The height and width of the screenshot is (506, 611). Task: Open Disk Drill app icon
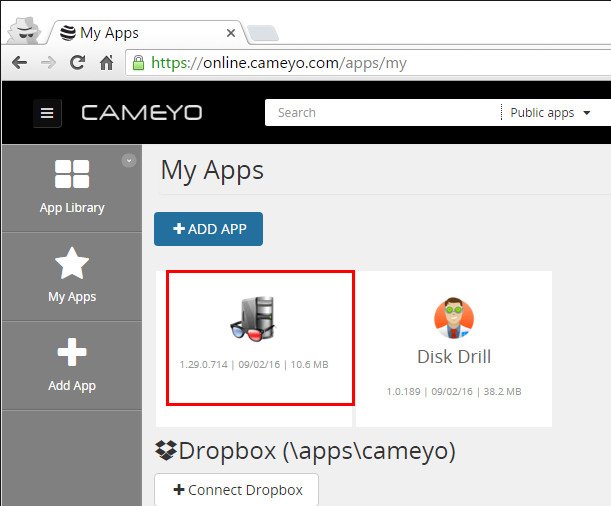454,318
